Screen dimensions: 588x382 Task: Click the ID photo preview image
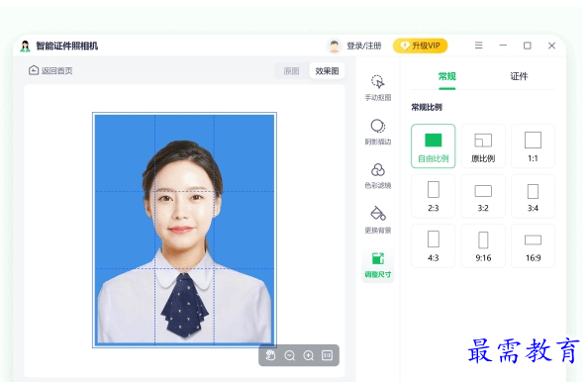tap(184, 230)
